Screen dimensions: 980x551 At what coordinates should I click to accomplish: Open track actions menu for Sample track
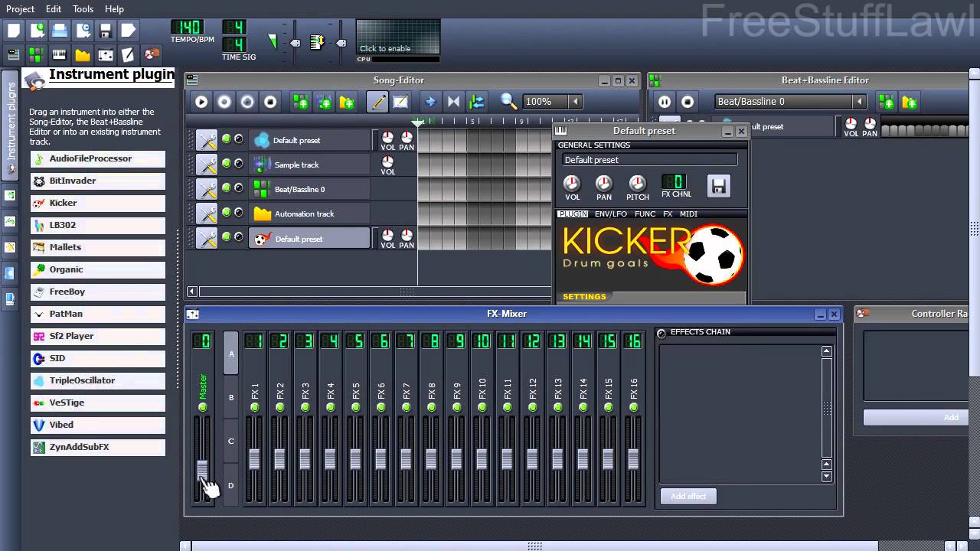207,165
